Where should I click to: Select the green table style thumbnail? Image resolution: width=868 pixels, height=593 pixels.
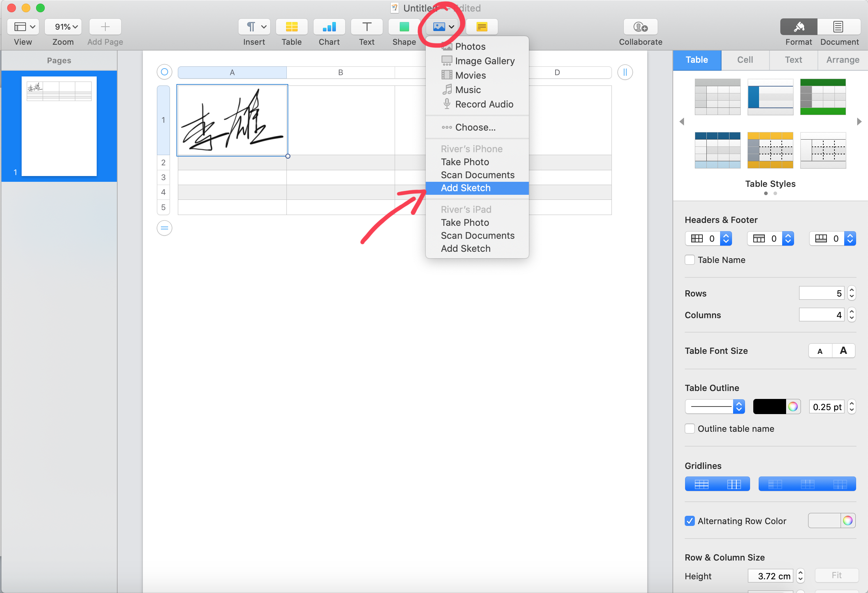coord(823,97)
